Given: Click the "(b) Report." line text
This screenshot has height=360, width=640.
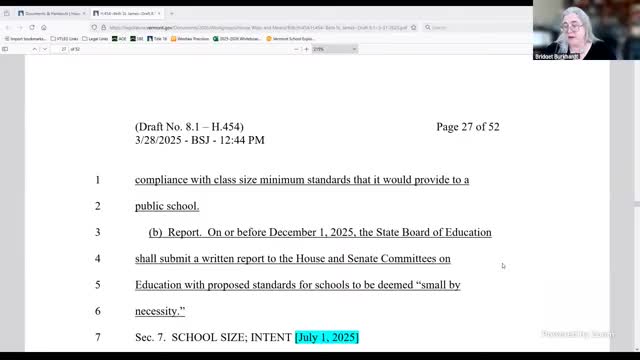Looking at the screenshot, I should click(x=320, y=232).
